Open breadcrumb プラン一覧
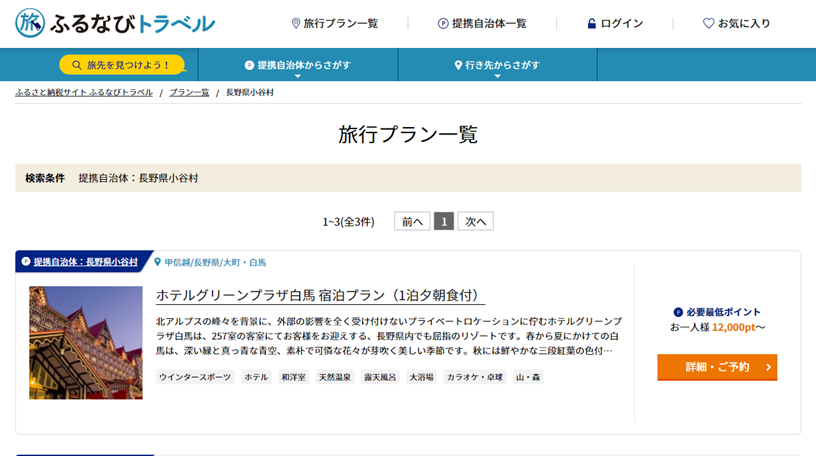 [189, 93]
